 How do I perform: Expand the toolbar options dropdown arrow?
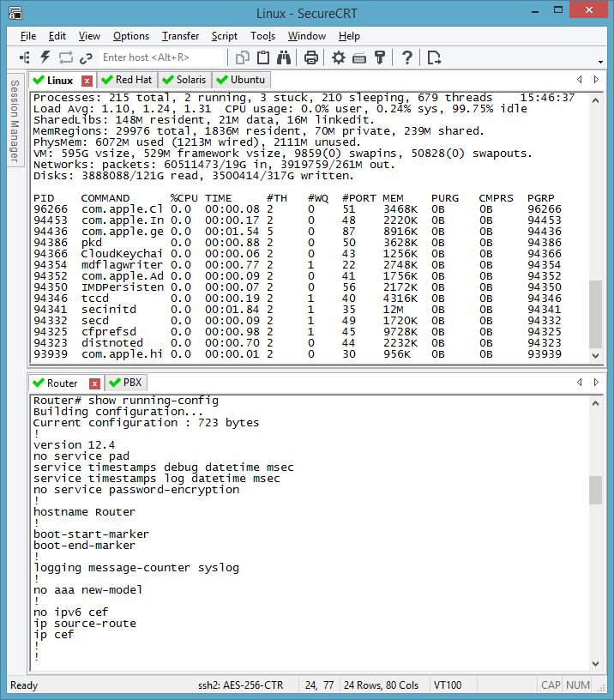pos(599,63)
